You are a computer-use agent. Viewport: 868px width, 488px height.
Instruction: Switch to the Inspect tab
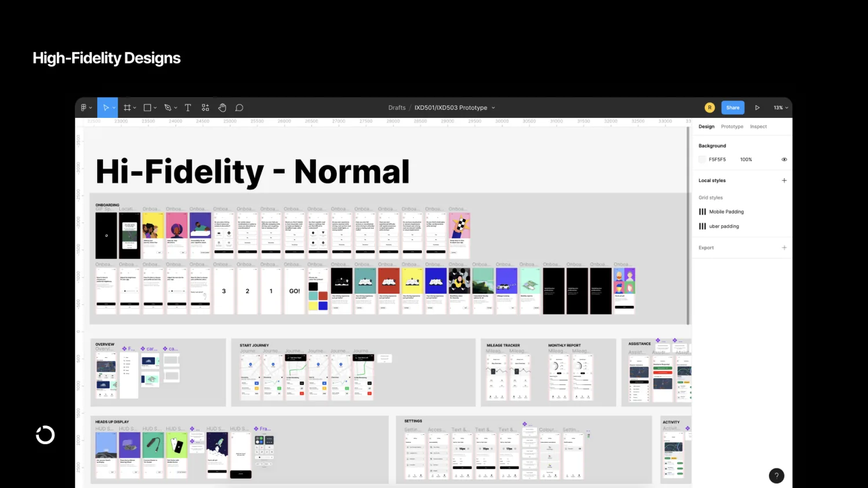(x=758, y=127)
